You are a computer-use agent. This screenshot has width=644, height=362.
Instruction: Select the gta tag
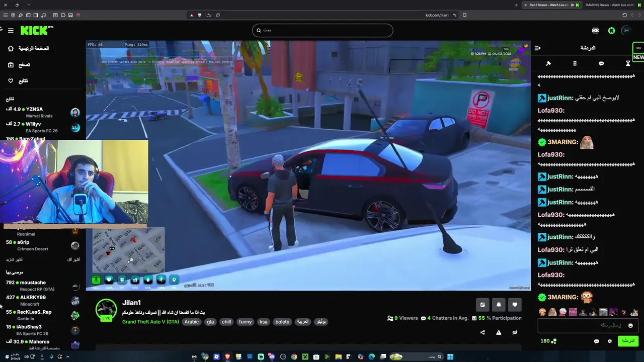click(210, 322)
